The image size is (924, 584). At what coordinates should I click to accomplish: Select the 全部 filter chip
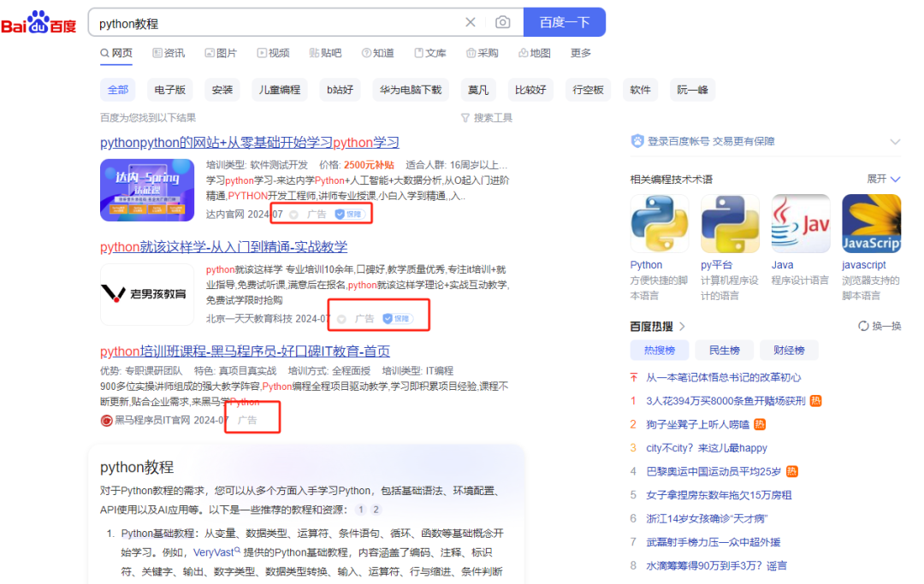118,90
